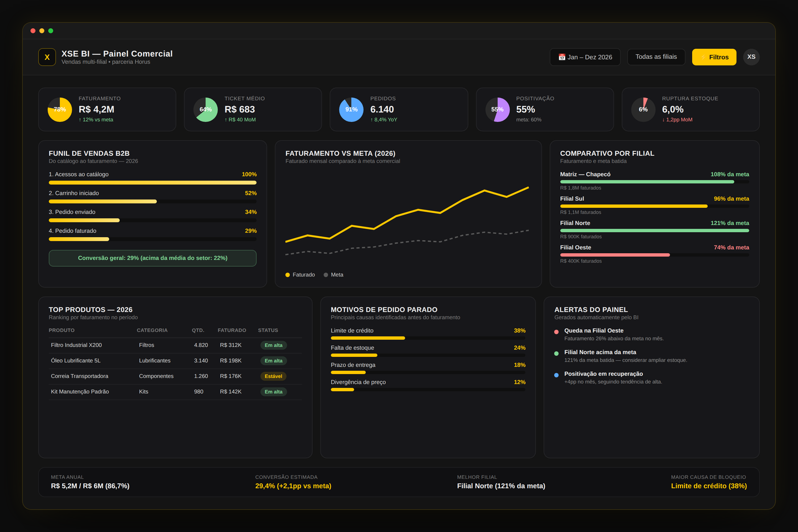Click the XSE BI — Painel Comercial title

point(117,54)
